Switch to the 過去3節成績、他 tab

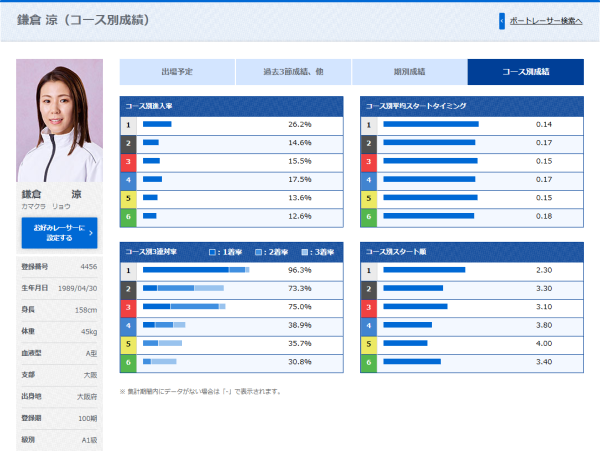coord(293,72)
